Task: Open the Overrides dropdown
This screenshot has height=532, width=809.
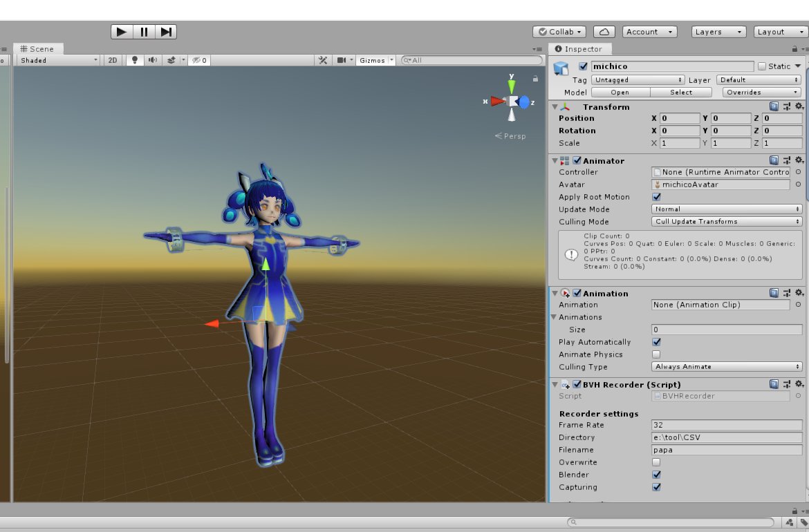Action: point(761,93)
